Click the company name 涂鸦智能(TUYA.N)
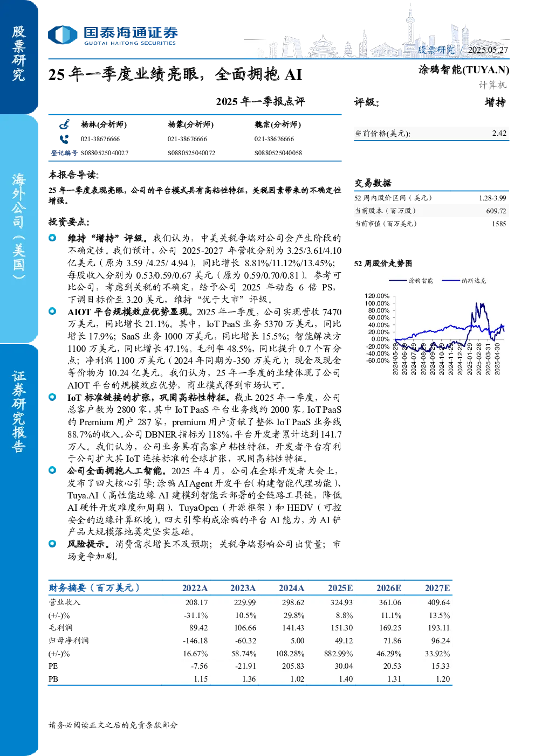535x756 pixels. click(464, 70)
